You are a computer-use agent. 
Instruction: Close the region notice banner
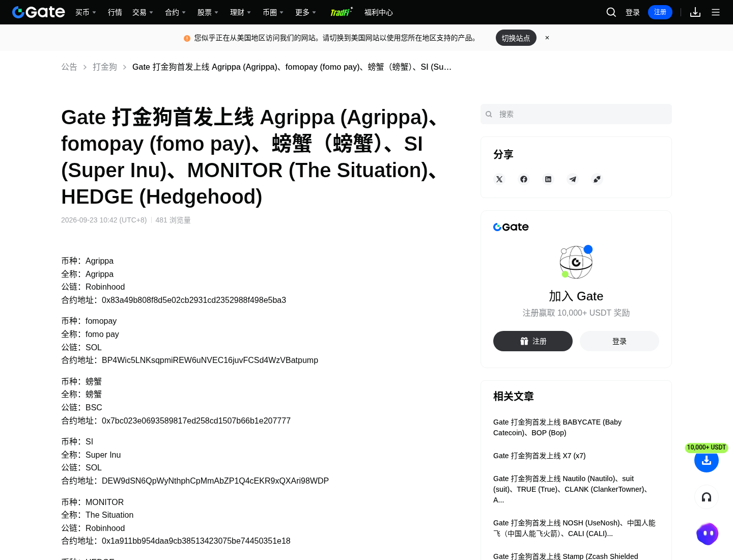coord(547,38)
